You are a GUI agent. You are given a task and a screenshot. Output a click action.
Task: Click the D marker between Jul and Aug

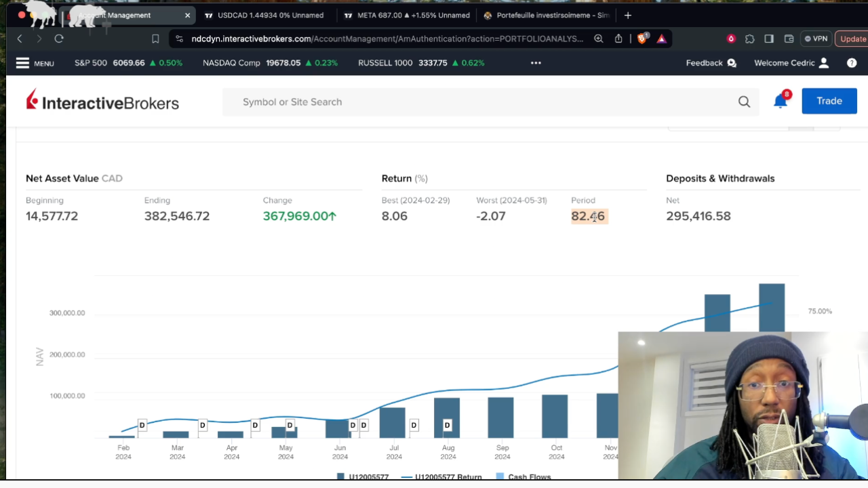pyautogui.click(x=414, y=426)
